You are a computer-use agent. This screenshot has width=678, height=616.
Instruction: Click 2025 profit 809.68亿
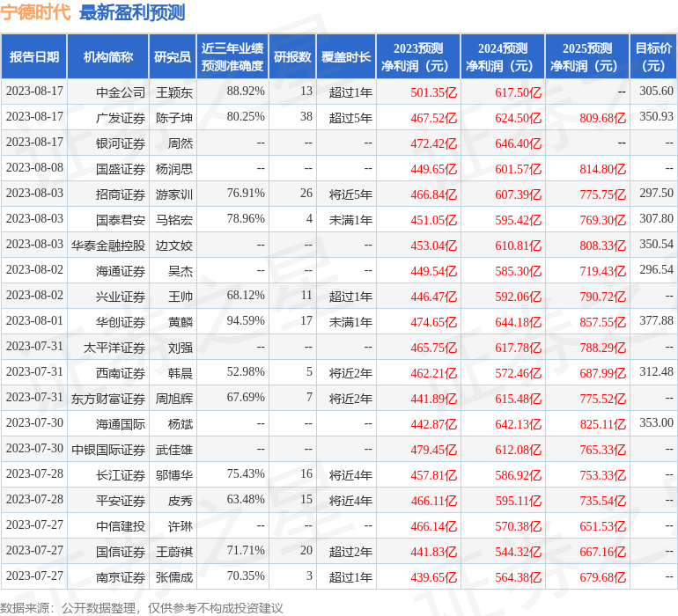603,118
